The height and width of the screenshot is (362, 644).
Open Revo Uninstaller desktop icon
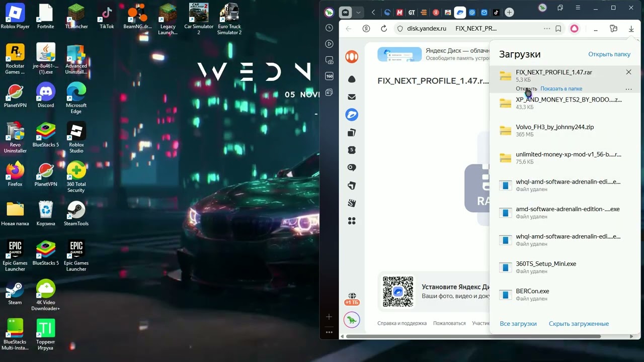tap(15, 137)
